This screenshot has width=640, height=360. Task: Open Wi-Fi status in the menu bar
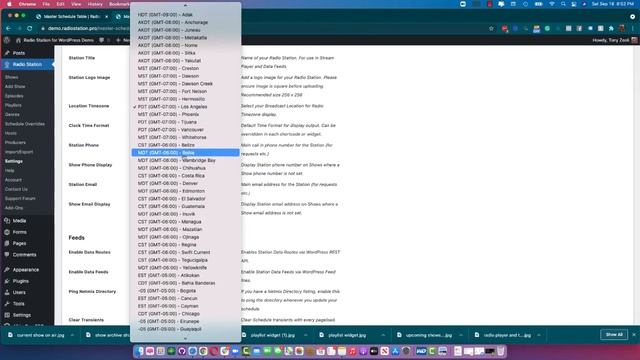click(x=552, y=4)
